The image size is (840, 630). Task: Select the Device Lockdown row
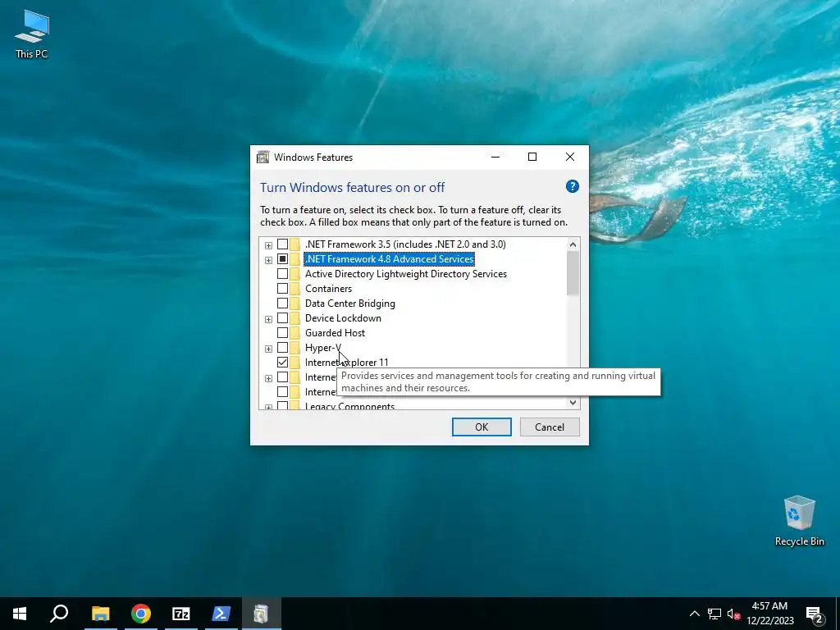343,318
